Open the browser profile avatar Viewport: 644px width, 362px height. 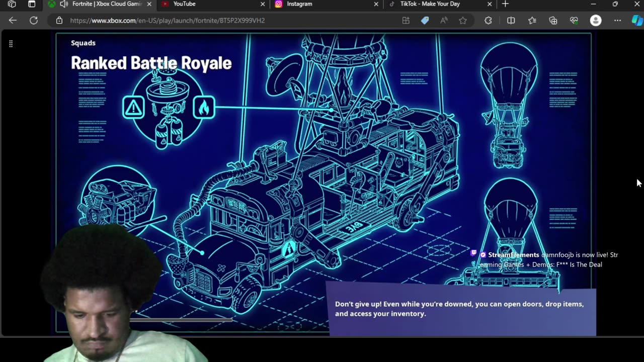click(x=596, y=21)
